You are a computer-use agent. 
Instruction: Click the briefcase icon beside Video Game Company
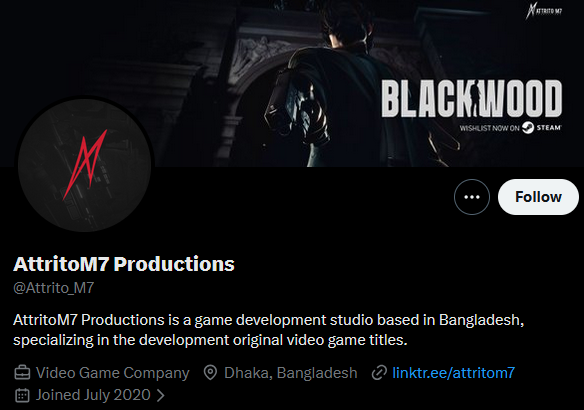pos(22,373)
